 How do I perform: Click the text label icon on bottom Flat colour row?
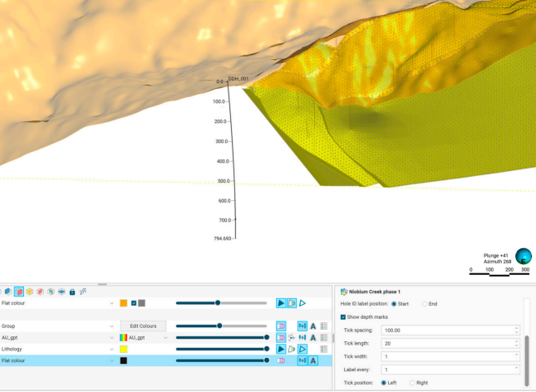pos(313,361)
